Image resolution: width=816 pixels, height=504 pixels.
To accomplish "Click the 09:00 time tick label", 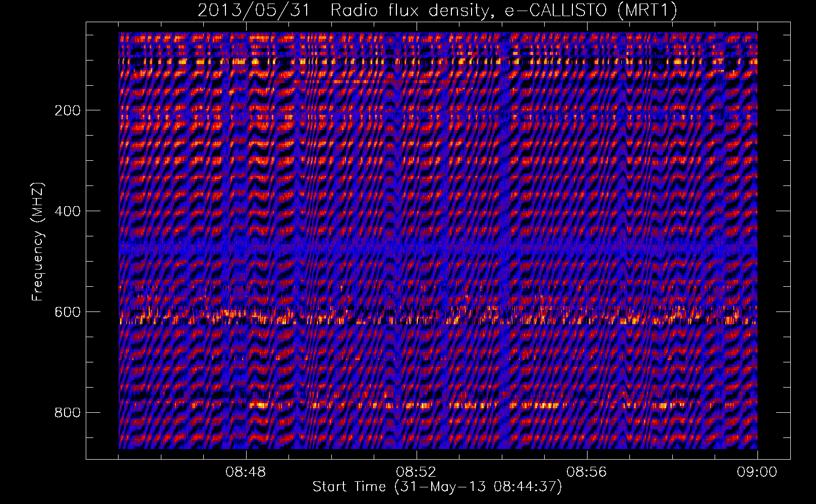I will coord(757,472).
